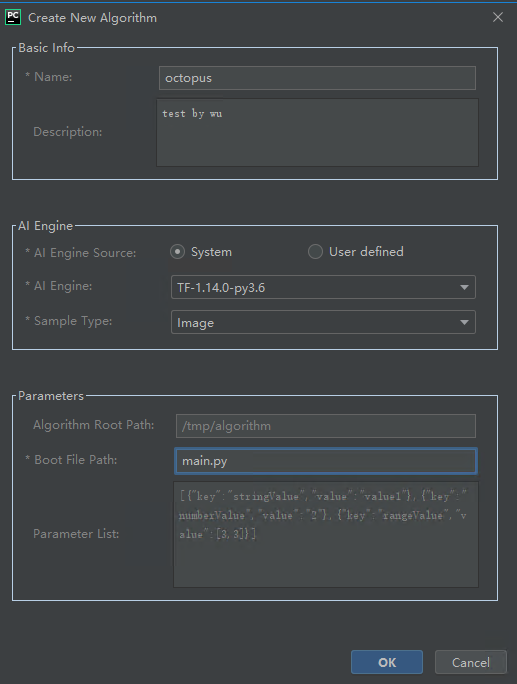517x684 pixels.
Task: Click the Sample Type dropdown arrow
Action: pos(464,322)
